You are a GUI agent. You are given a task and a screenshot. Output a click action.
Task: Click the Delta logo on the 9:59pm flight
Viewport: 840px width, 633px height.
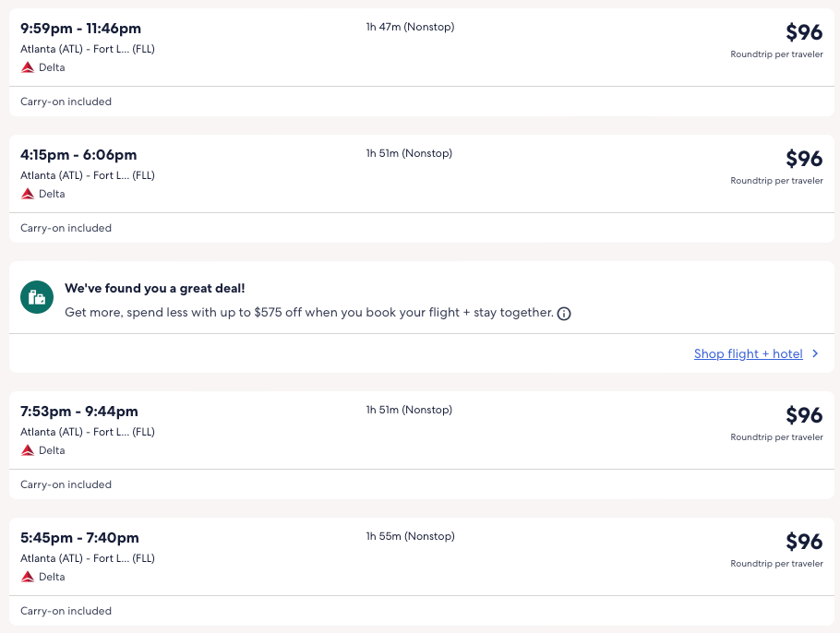[28, 67]
